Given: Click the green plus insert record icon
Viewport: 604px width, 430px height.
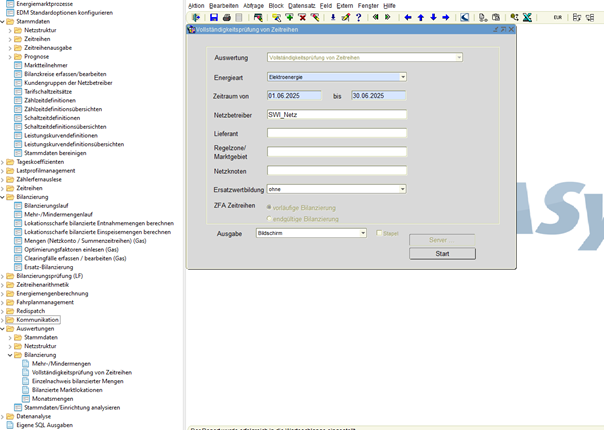Looking at the screenshot, I should pos(289,17).
